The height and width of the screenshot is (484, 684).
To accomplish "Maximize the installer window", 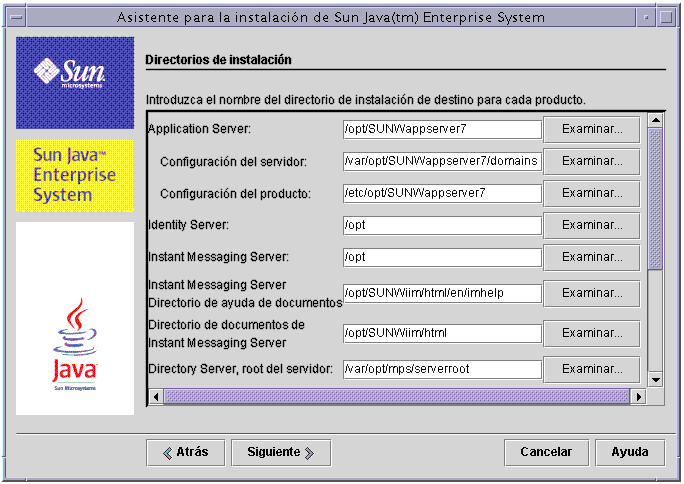I will tap(666, 17).
